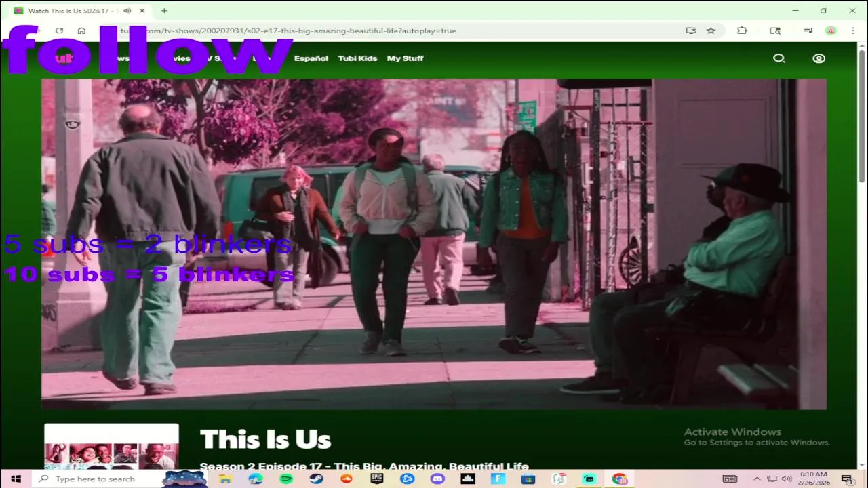Reload the page with the refresh button
The height and width of the screenshot is (488, 868).
click(x=59, y=30)
